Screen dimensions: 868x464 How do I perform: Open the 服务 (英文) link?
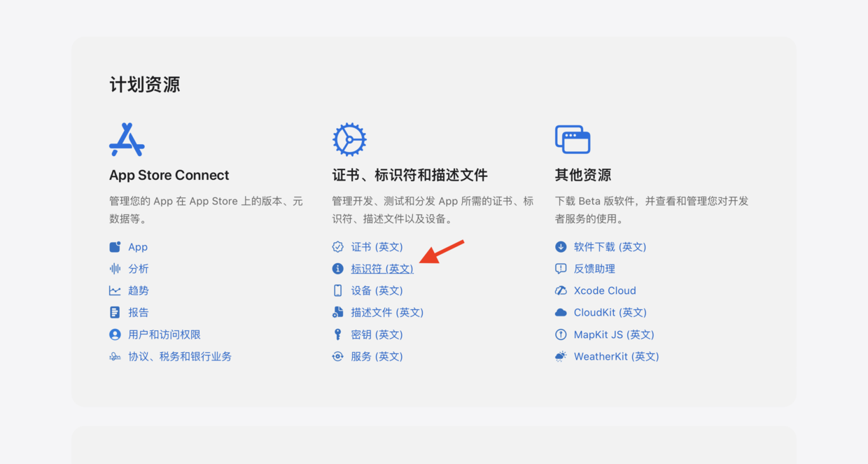[377, 356]
